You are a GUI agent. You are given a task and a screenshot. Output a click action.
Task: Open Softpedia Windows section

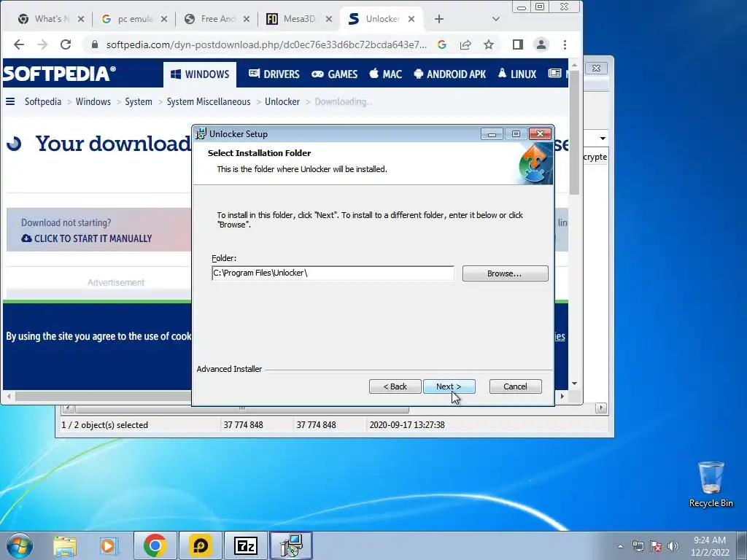200,74
